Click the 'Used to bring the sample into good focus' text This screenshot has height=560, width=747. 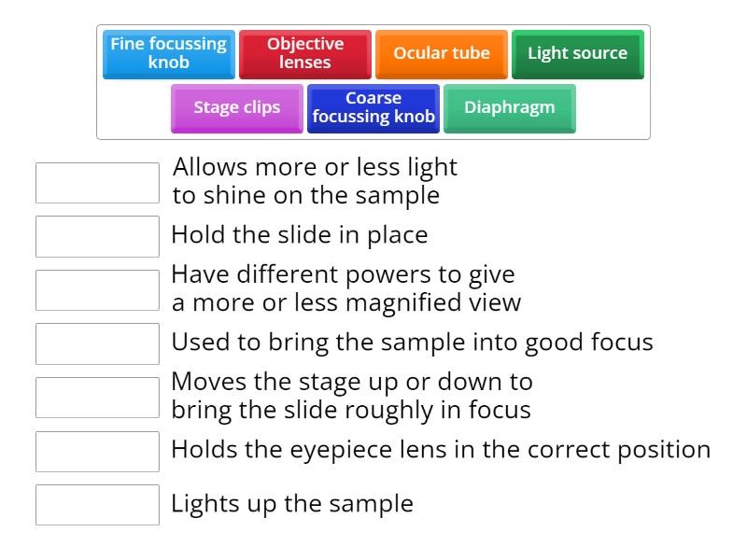(411, 343)
